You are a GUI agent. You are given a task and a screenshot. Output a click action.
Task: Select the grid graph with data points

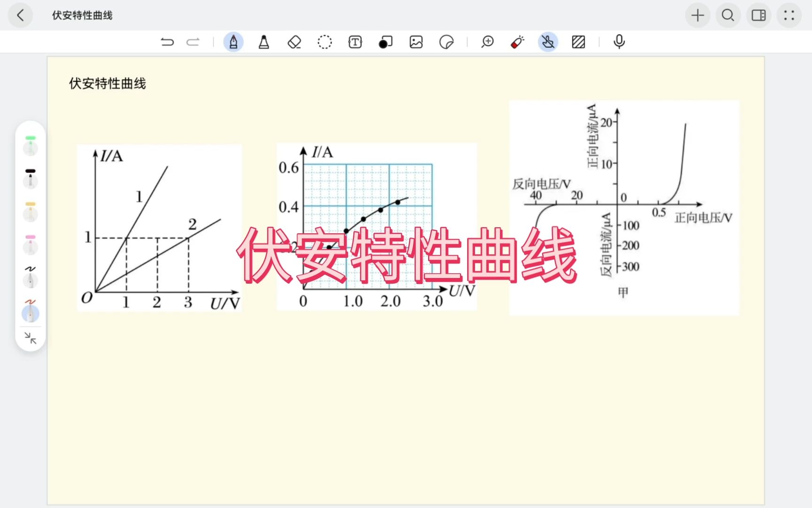pos(377,227)
